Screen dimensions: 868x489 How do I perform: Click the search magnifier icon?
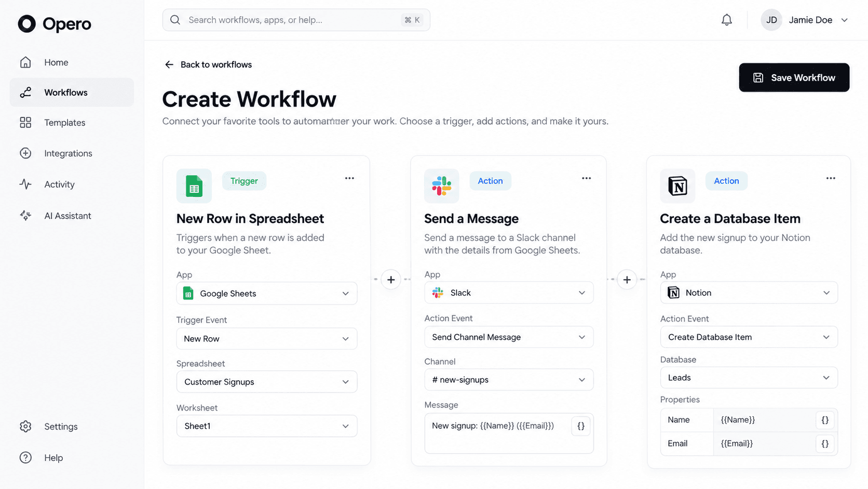pyautogui.click(x=175, y=20)
